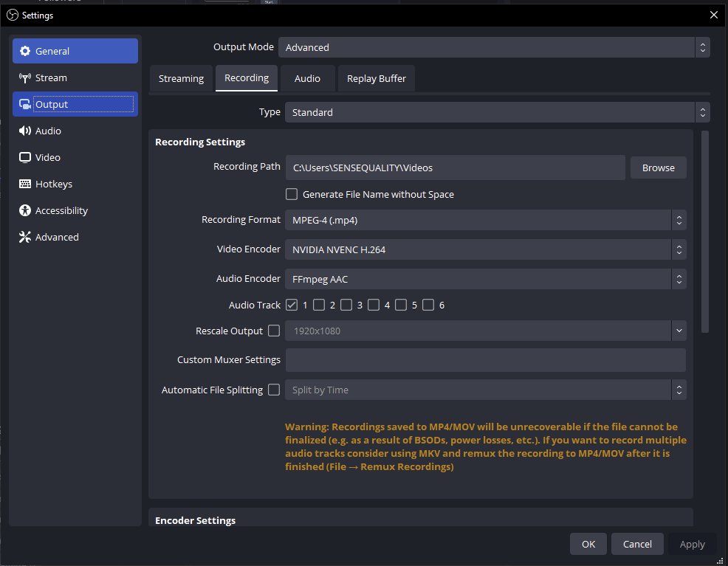The height and width of the screenshot is (566, 728).
Task: Enable Audio Track 2 checkbox
Action: 319,305
